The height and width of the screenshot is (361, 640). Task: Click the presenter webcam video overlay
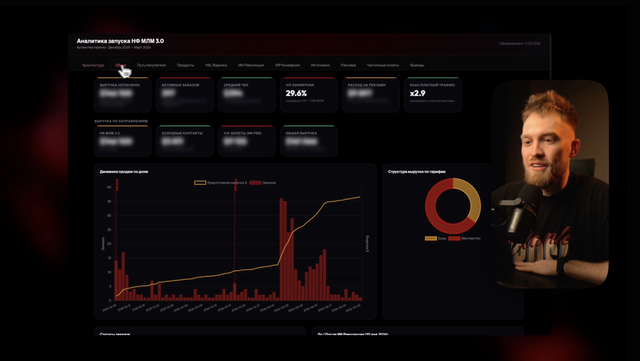click(x=550, y=184)
